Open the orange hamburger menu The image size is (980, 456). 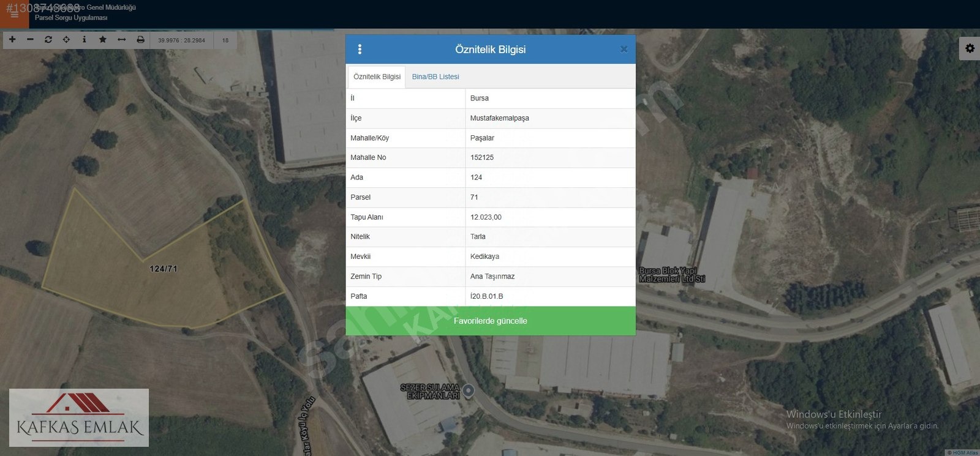pyautogui.click(x=14, y=14)
